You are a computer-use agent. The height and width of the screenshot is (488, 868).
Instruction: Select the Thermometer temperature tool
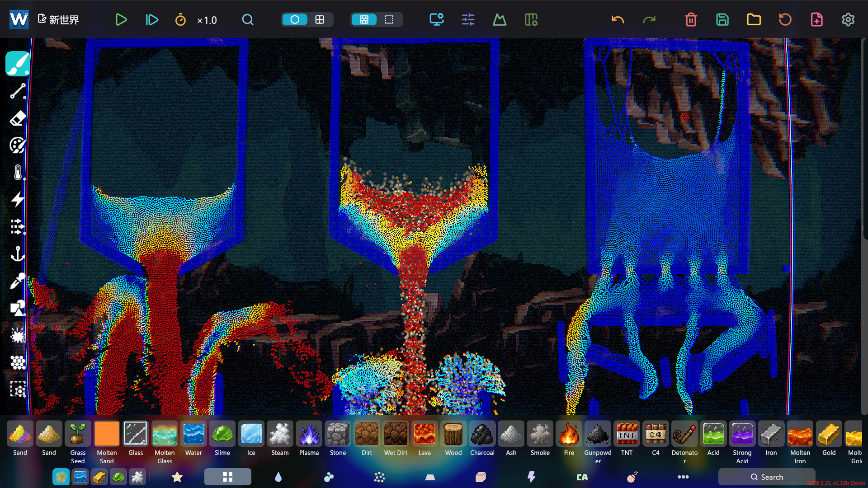click(18, 172)
